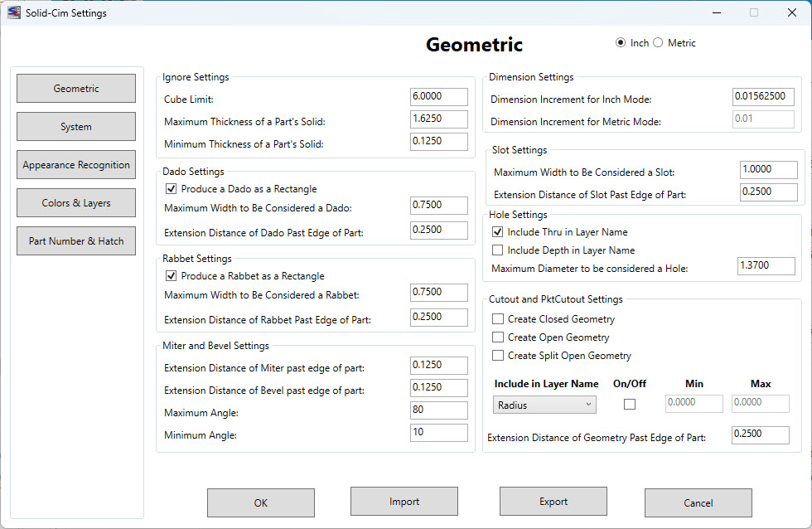Click the "Miter and Bevel Settings" group title
812x529 pixels.
[x=215, y=346]
